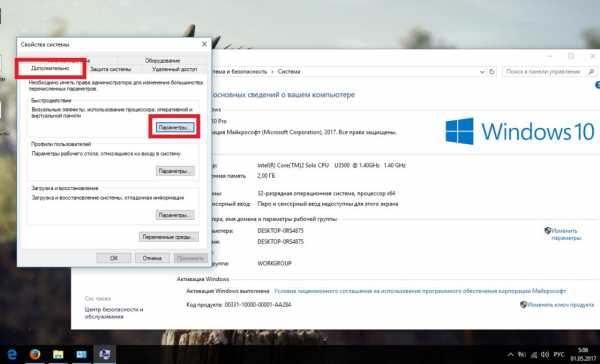
Task: Open Microsoft Edge from the taskbar
Action: [x=12, y=354]
